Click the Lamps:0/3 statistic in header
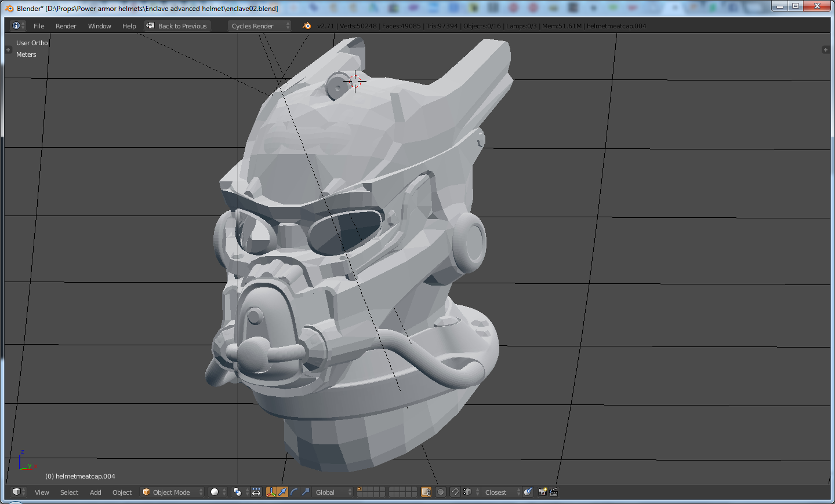 click(521, 26)
